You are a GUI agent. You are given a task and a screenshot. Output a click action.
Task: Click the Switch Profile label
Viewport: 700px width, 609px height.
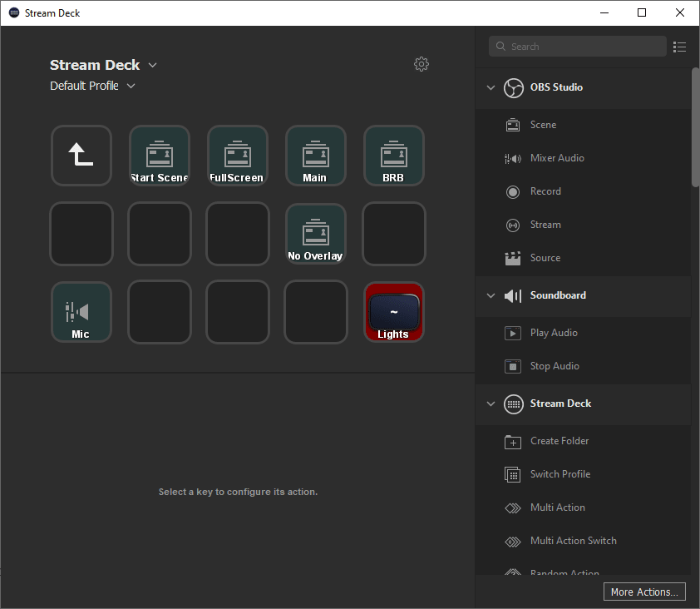[560, 473]
